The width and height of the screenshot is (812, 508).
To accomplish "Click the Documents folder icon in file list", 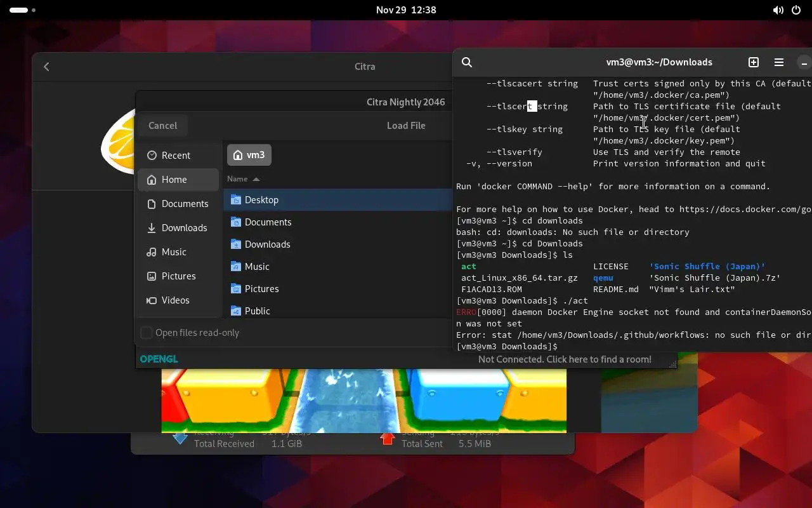I will click(x=236, y=222).
